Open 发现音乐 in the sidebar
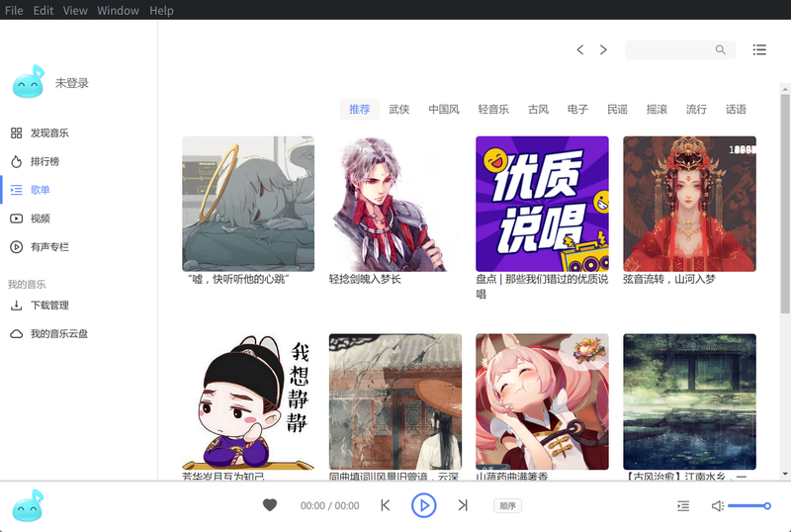Screen dimensions: 791x532 [48, 133]
